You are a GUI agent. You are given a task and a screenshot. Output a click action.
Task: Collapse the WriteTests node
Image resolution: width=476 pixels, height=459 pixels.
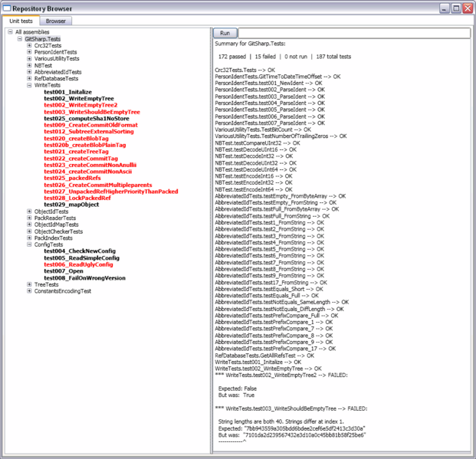29,85
